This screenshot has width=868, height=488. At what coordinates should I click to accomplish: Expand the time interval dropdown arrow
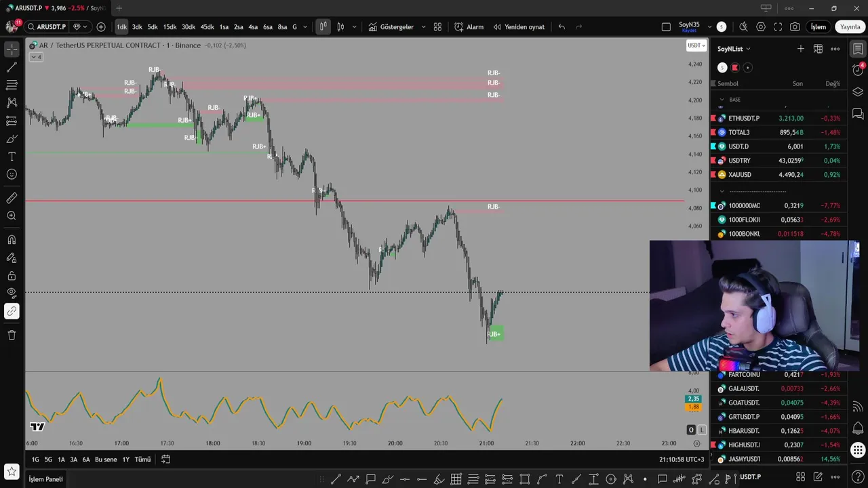pyautogui.click(x=305, y=27)
